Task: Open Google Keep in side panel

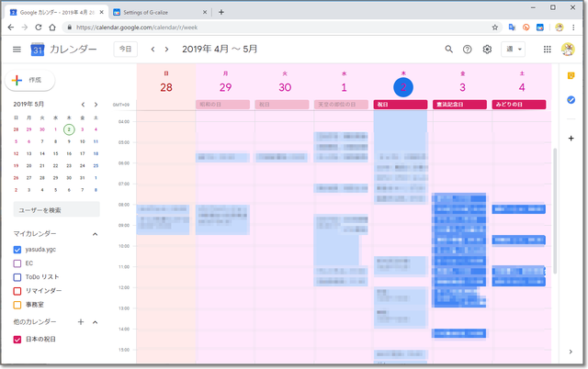Action: [x=571, y=75]
